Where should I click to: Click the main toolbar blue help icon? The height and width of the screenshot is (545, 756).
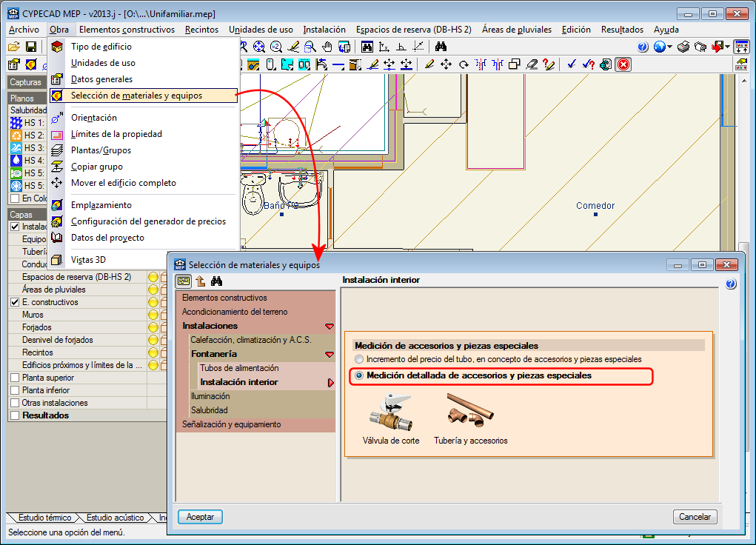643,47
